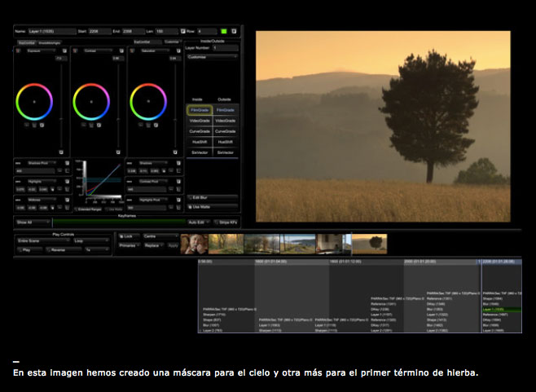Select Inside CurveGrade option
This screenshot has width=536, height=392.
(200, 130)
